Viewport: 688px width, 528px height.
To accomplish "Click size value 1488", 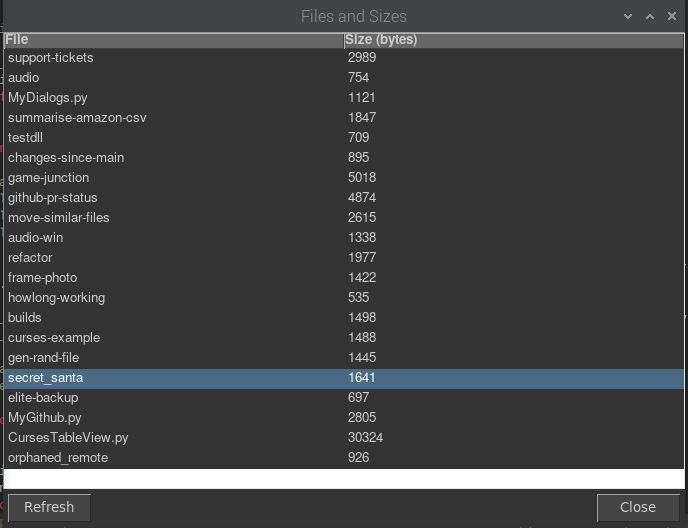I will pos(362,338).
